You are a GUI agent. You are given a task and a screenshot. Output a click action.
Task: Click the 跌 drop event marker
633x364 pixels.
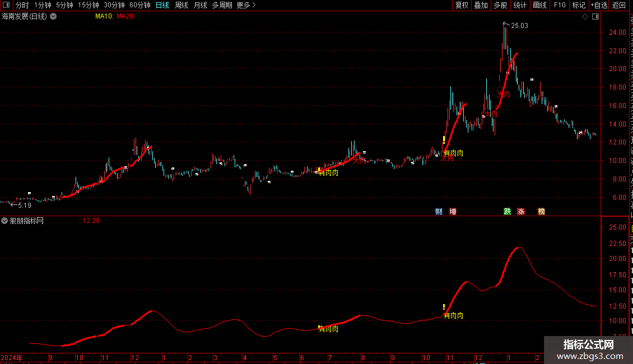508,212
